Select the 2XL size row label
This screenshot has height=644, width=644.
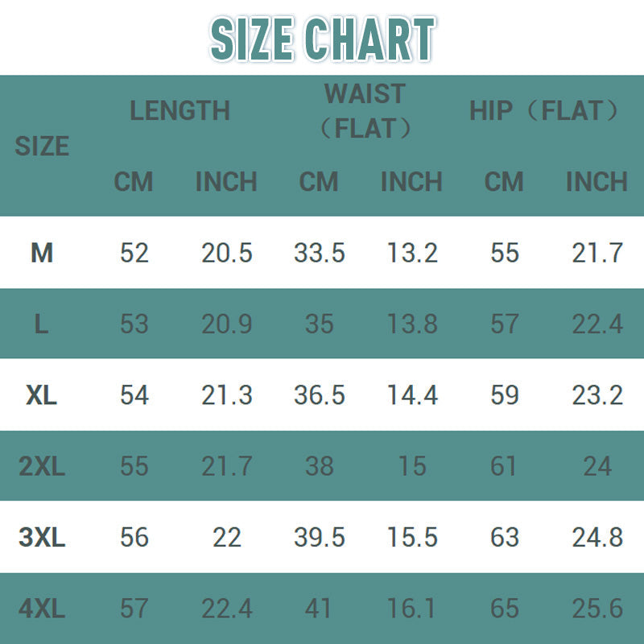click(x=42, y=466)
